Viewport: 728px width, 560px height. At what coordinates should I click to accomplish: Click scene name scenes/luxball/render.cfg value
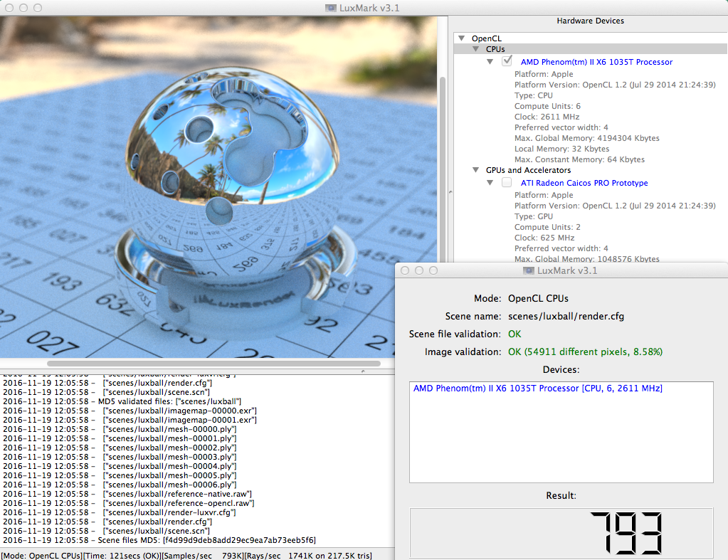pyautogui.click(x=566, y=316)
